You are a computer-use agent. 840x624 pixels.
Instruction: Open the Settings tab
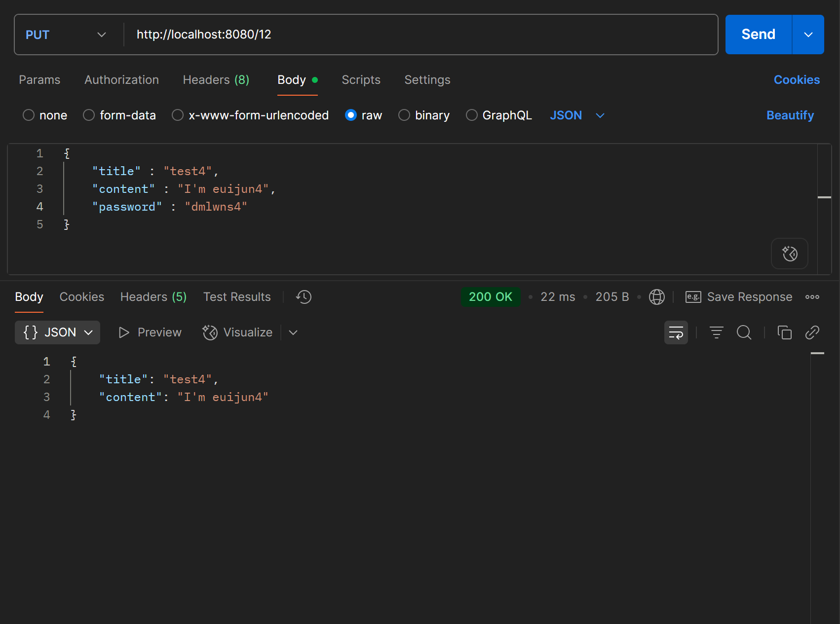[x=427, y=80]
